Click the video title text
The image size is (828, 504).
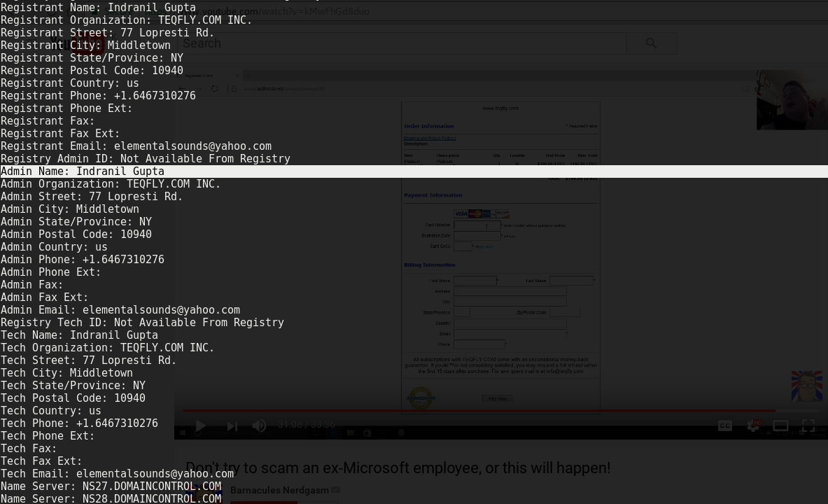pos(398,468)
